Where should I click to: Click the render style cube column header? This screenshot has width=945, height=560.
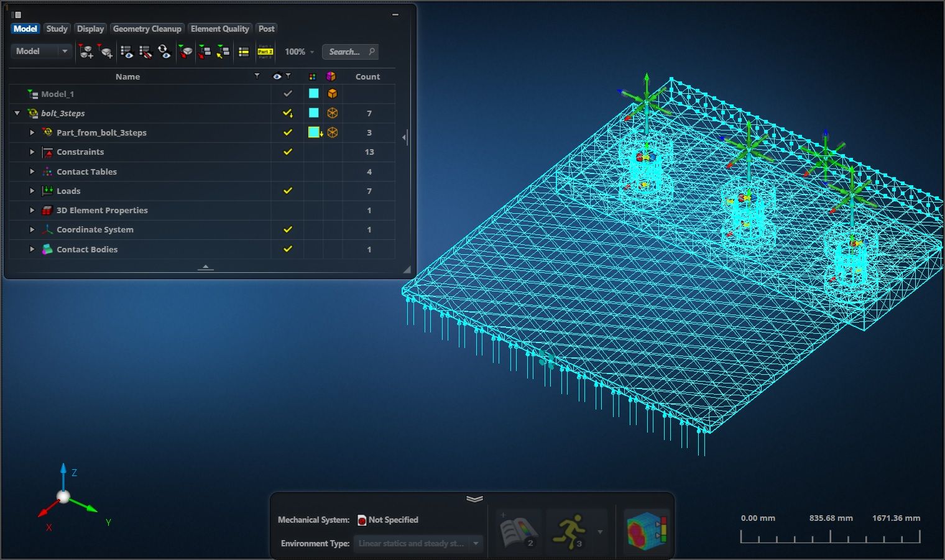point(331,76)
